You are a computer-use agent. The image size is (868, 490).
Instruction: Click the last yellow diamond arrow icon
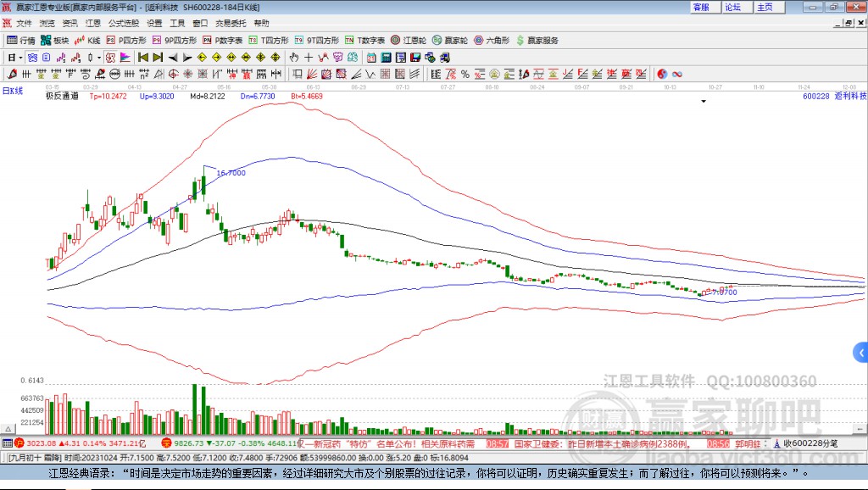click(275, 58)
